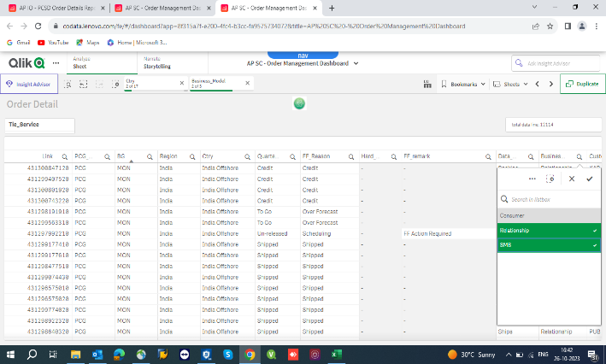This screenshot has height=364, width=606.
Task: Open the listbox more options ellipsis
Action: [x=532, y=179]
